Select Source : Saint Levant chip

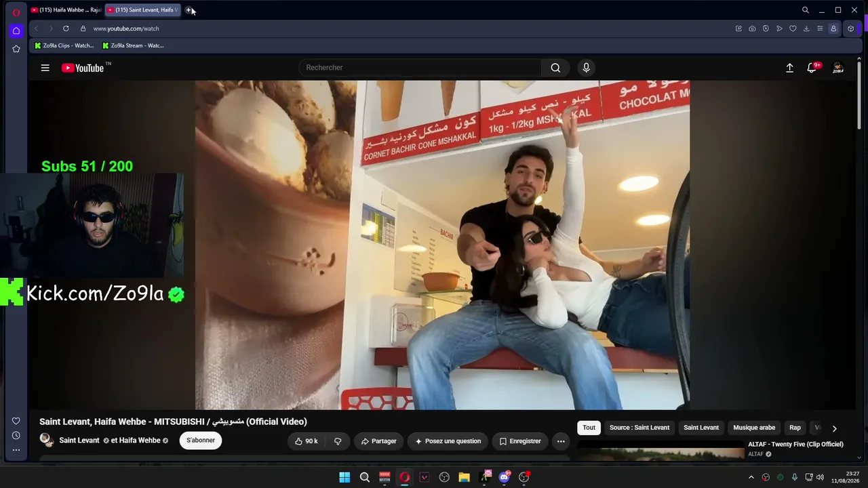pos(639,428)
